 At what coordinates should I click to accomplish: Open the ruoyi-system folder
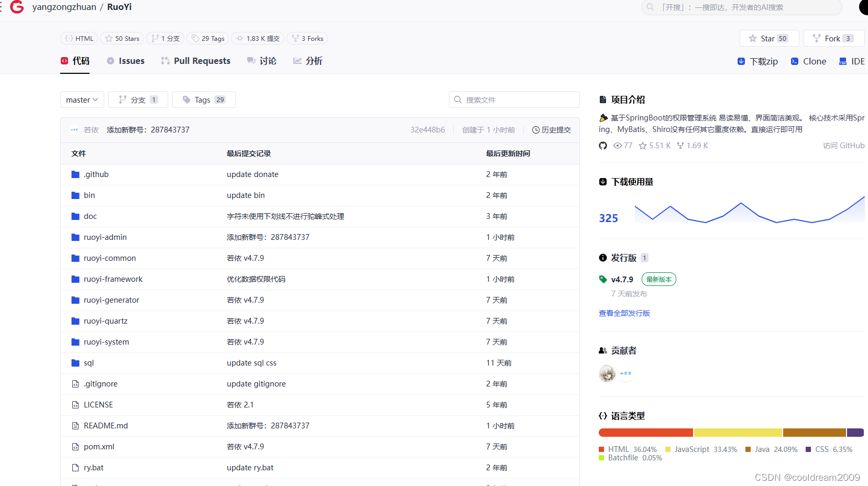click(x=106, y=342)
